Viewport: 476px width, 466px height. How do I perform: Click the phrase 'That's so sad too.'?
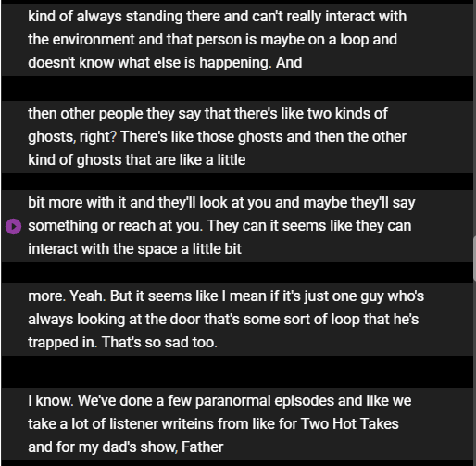[x=159, y=342]
